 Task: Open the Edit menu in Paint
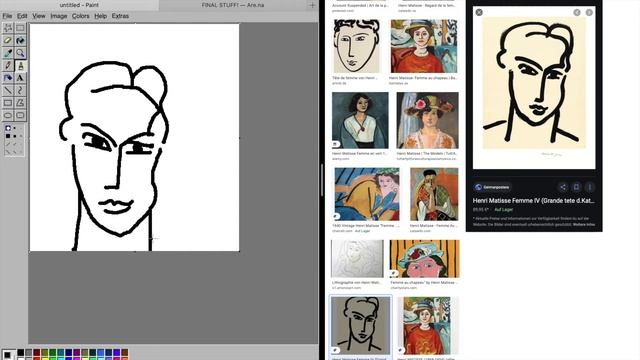(22, 16)
